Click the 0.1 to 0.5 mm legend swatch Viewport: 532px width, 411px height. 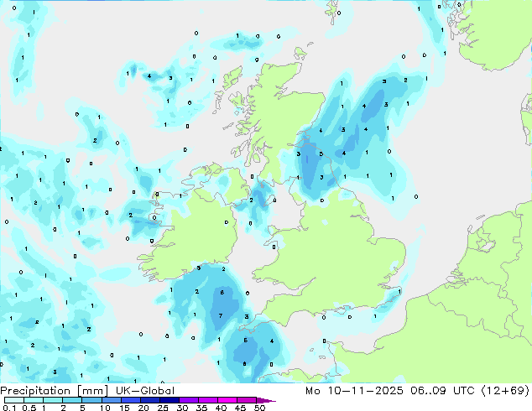(x=14, y=400)
